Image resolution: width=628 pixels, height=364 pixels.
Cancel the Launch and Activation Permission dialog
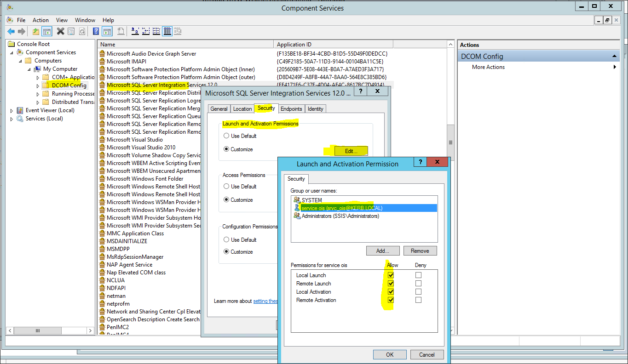427,354
